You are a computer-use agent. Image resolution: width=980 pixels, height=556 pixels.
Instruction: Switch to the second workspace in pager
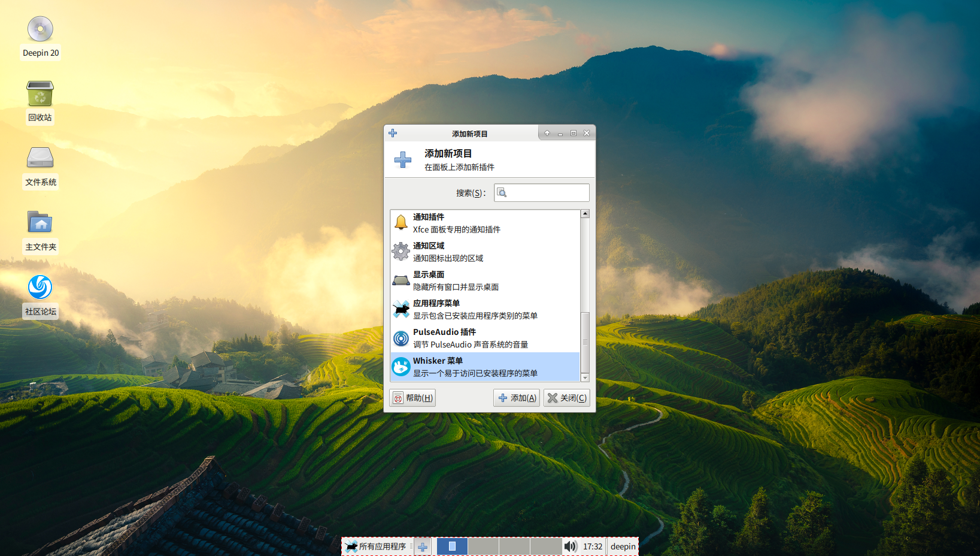[x=483, y=546]
